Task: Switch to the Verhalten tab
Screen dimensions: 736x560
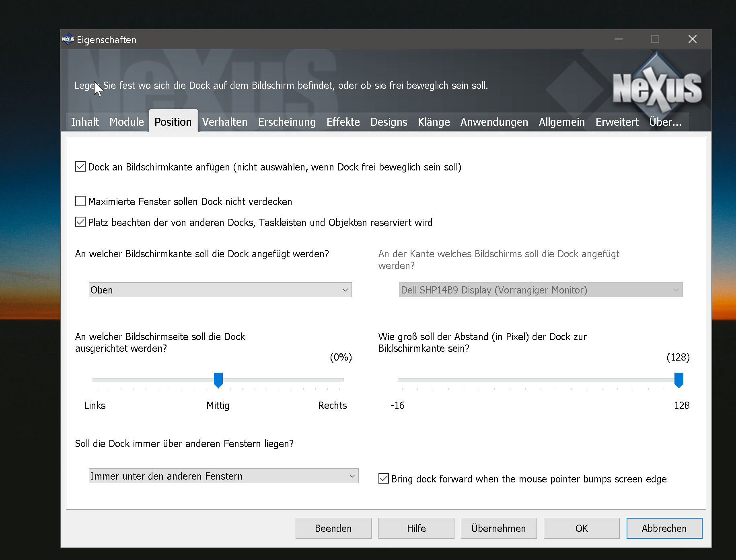Action: tap(224, 122)
